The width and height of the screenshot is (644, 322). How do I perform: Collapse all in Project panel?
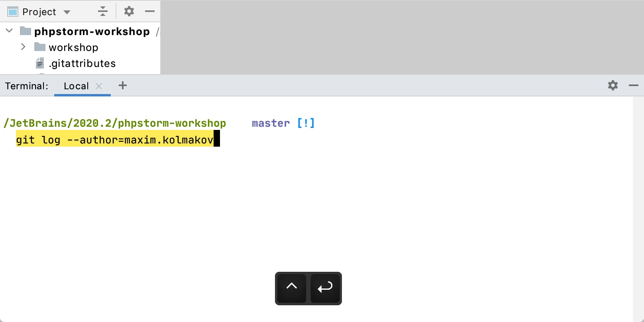pyautogui.click(x=103, y=11)
